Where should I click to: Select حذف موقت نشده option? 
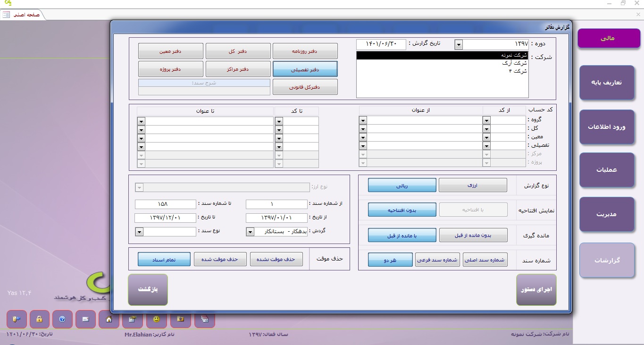(x=276, y=259)
